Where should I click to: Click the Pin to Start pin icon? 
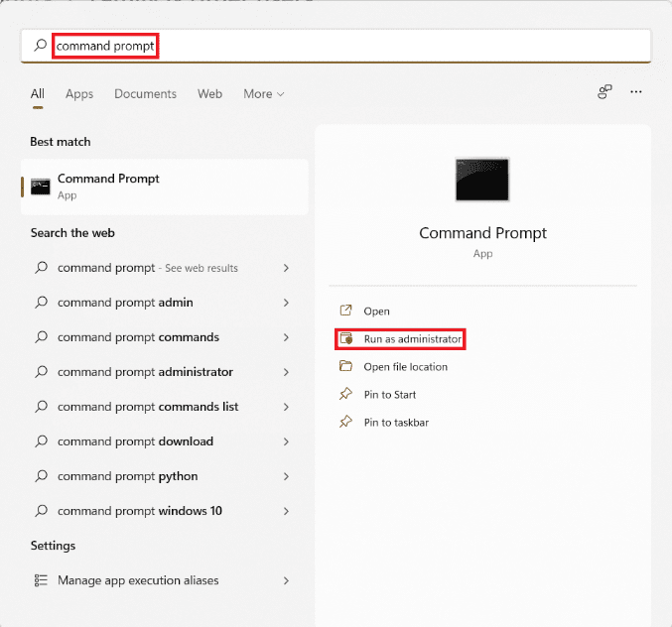click(346, 394)
